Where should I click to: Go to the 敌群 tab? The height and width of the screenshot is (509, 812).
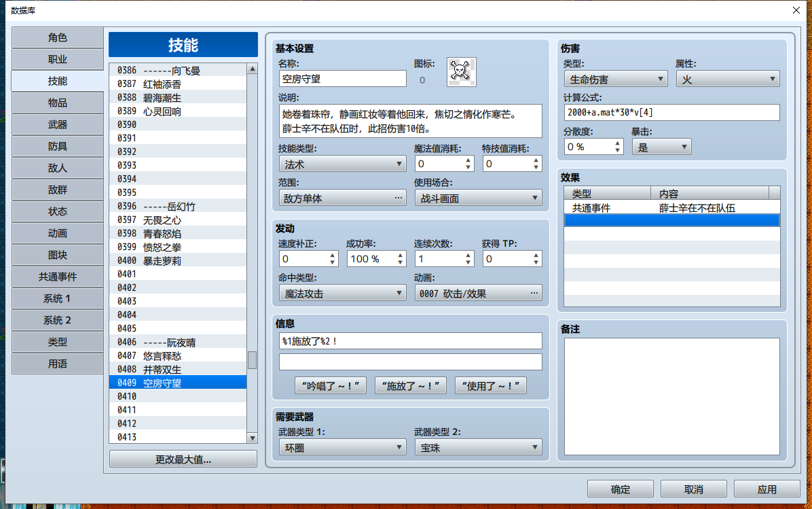pyautogui.click(x=58, y=190)
